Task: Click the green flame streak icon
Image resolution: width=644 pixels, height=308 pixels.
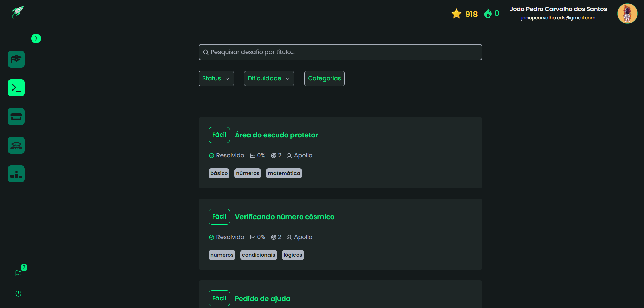Action: pos(488,13)
